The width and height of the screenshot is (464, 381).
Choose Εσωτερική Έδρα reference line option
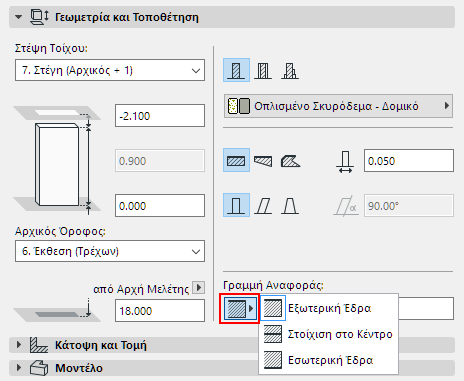tap(328, 360)
